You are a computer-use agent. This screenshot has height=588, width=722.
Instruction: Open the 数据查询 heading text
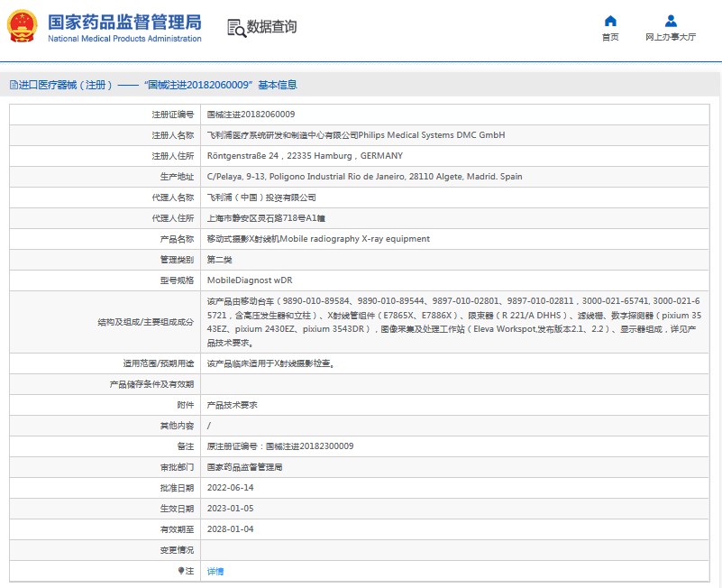pyautogui.click(x=271, y=27)
